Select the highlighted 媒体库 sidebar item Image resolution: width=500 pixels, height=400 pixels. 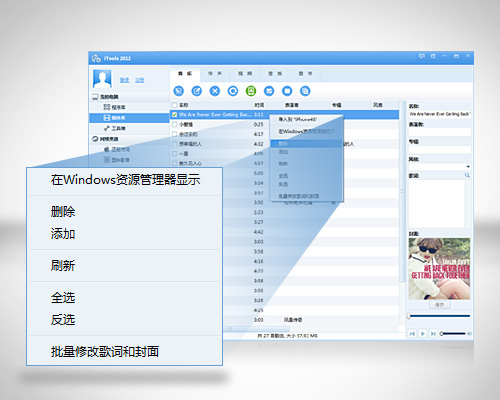point(129,118)
